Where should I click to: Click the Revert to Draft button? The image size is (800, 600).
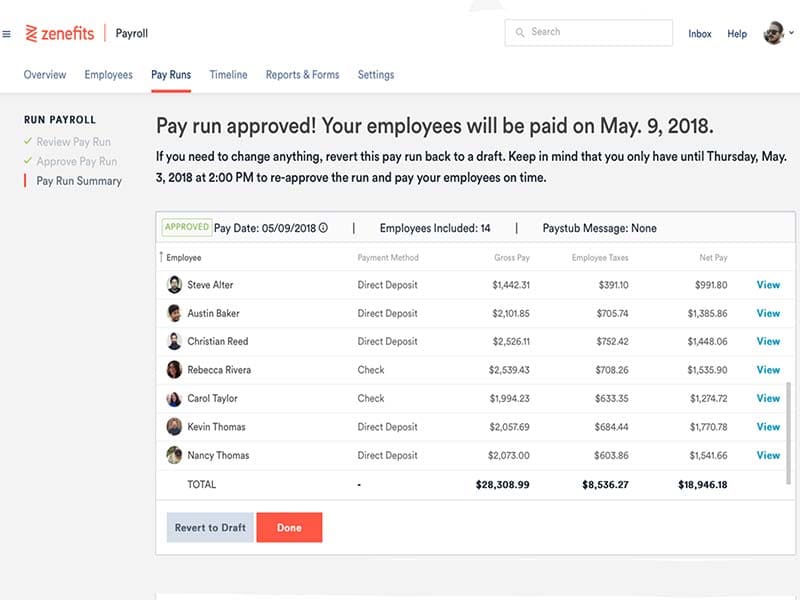[210, 528]
